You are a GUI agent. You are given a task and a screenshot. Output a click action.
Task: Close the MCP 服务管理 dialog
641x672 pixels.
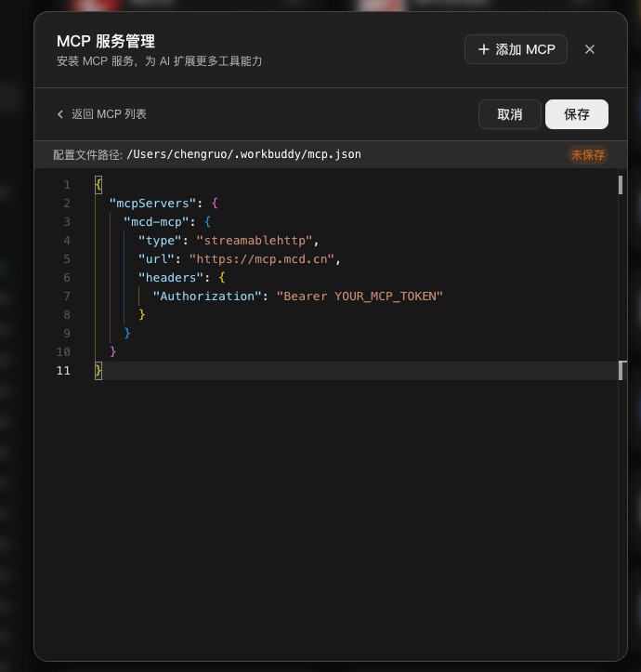point(590,49)
